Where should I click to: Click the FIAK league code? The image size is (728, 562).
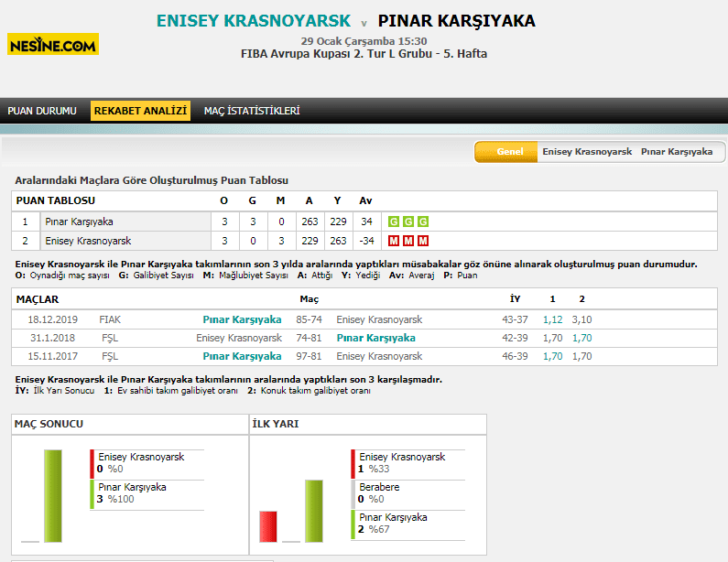pyautogui.click(x=110, y=319)
